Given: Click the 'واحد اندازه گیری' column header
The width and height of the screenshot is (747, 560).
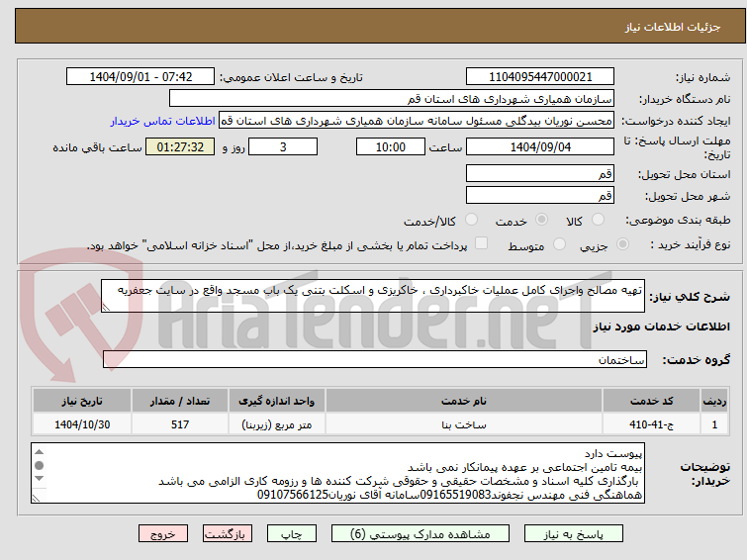Looking at the screenshot, I should click(x=277, y=401).
